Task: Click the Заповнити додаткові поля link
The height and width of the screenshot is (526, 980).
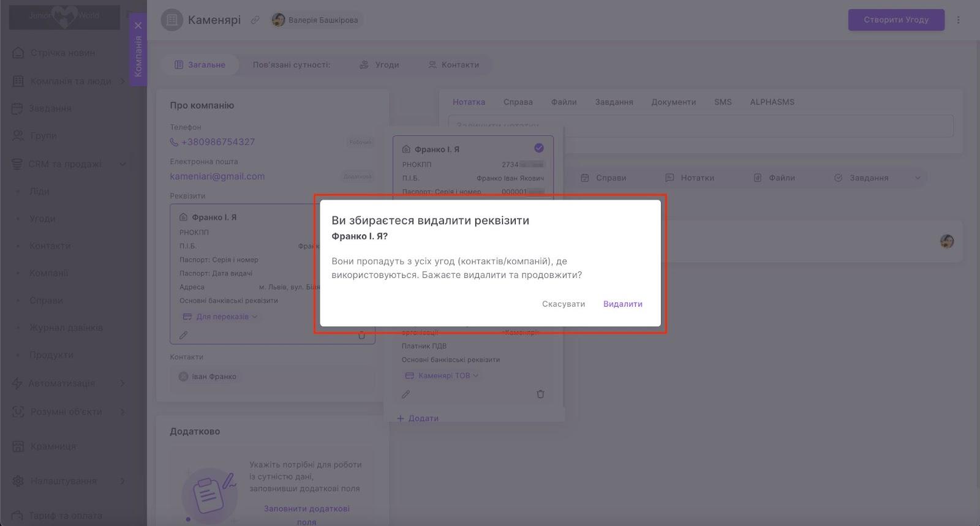Action: tap(306, 515)
